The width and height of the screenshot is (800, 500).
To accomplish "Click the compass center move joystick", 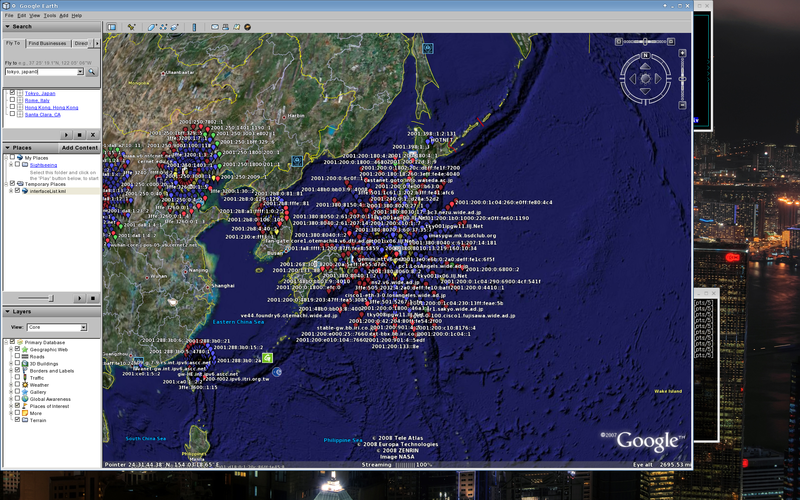I will tap(645, 79).
